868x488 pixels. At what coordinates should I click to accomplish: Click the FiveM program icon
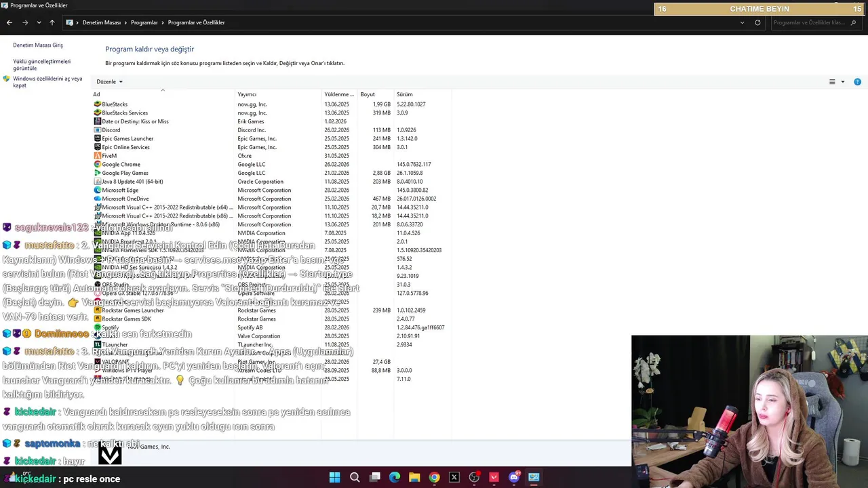click(x=97, y=156)
